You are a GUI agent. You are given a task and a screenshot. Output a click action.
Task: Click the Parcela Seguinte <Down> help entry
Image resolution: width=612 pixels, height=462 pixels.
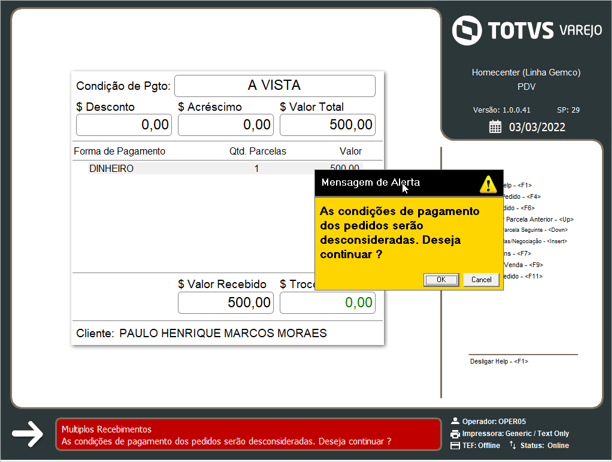pyautogui.click(x=536, y=230)
